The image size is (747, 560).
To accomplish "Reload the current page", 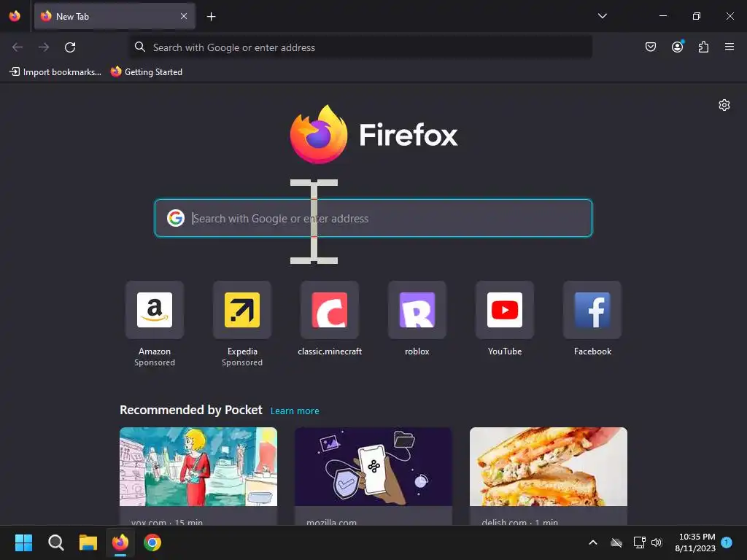I will tap(70, 47).
